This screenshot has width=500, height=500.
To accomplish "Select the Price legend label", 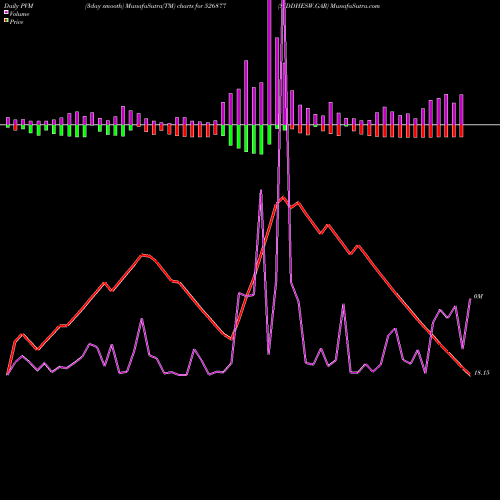I will [16, 22].
